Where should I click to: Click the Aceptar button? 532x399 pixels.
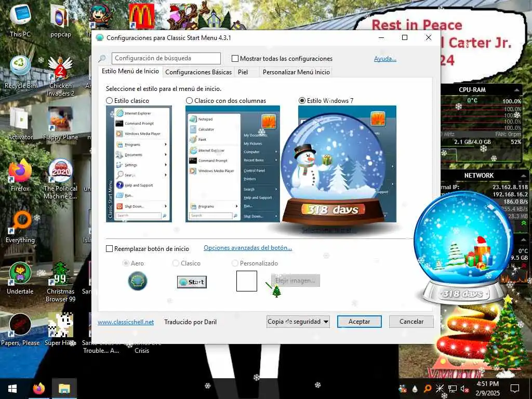click(x=360, y=322)
